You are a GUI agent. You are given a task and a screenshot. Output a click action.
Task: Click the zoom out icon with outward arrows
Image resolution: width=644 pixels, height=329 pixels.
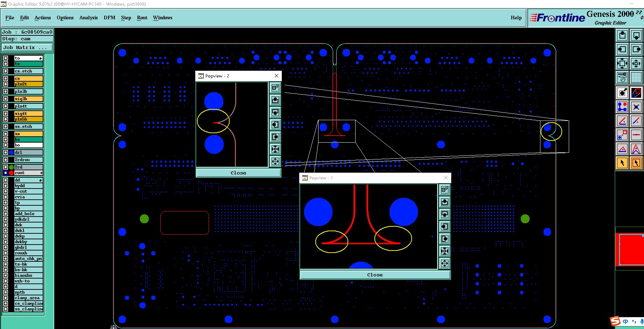coord(636,63)
